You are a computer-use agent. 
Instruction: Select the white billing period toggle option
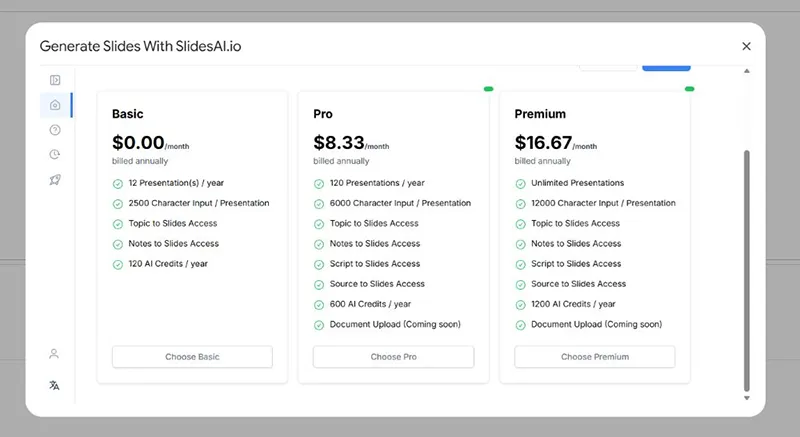pyautogui.click(x=608, y=67)
